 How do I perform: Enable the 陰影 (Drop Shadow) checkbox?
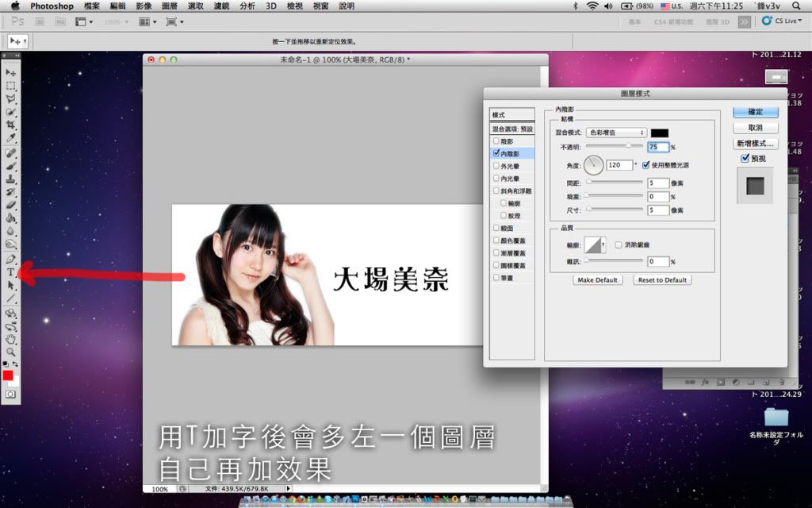click(496, 140)
